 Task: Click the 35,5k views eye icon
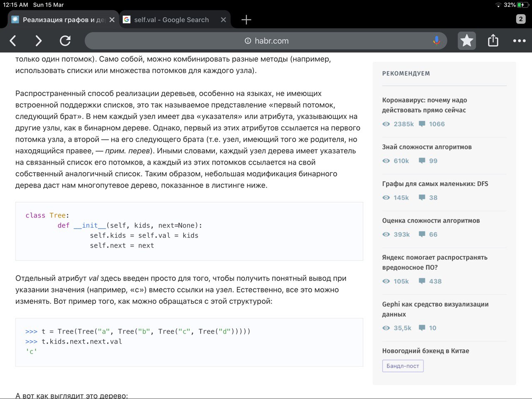pos(386,328)
